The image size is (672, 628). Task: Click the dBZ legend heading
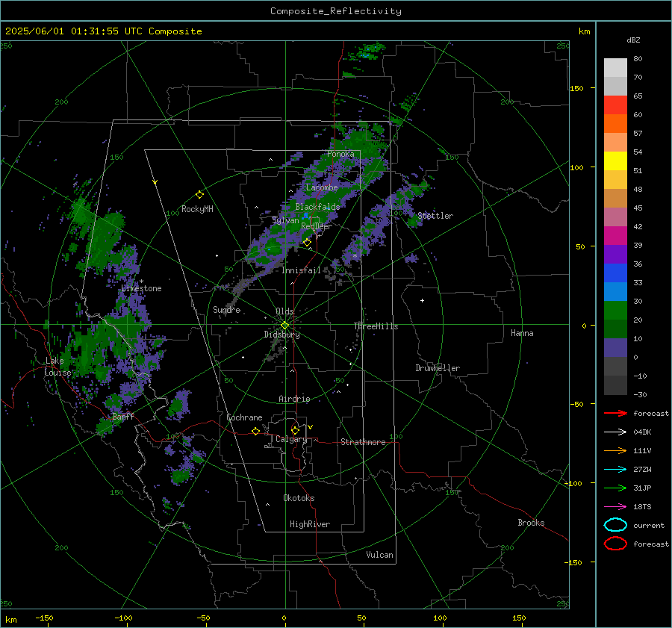click(x=633, y=40)
